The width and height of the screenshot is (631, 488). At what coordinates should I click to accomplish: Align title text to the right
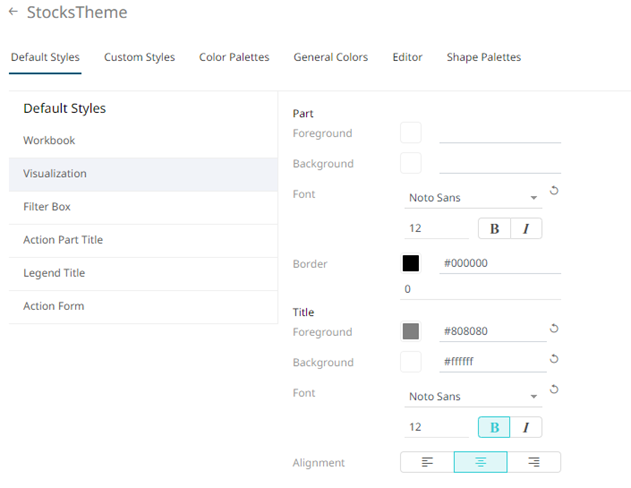tap(534, 462)
